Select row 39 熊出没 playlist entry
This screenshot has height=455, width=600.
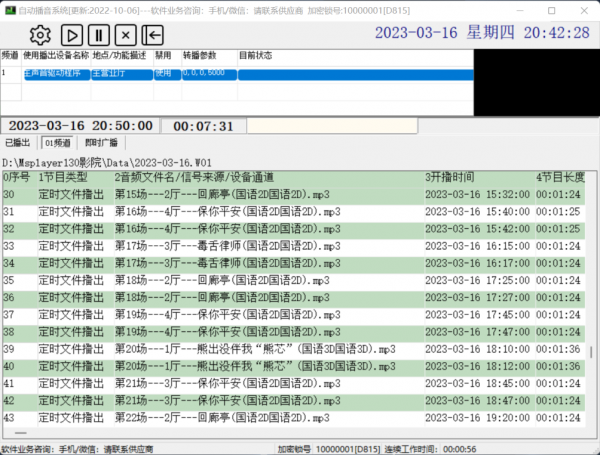tap(200, 348)
